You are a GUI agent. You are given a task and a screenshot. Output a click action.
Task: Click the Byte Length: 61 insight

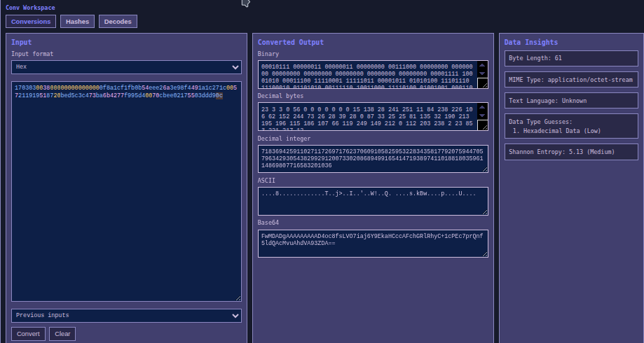(571, 58)
